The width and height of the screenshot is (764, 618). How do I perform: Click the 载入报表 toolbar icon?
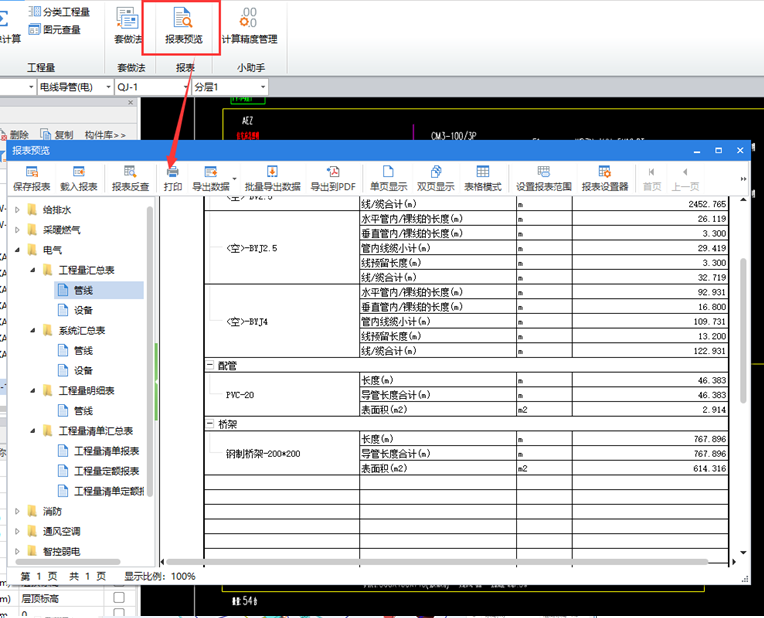click(x=79, y=178)
